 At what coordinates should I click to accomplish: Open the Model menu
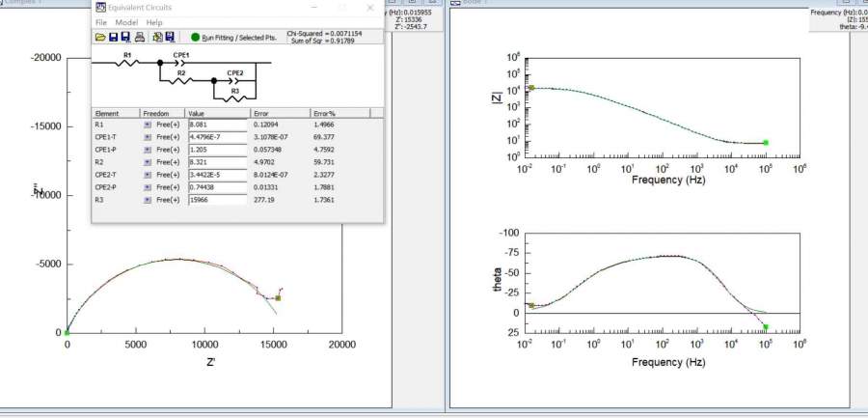(126, 22)
